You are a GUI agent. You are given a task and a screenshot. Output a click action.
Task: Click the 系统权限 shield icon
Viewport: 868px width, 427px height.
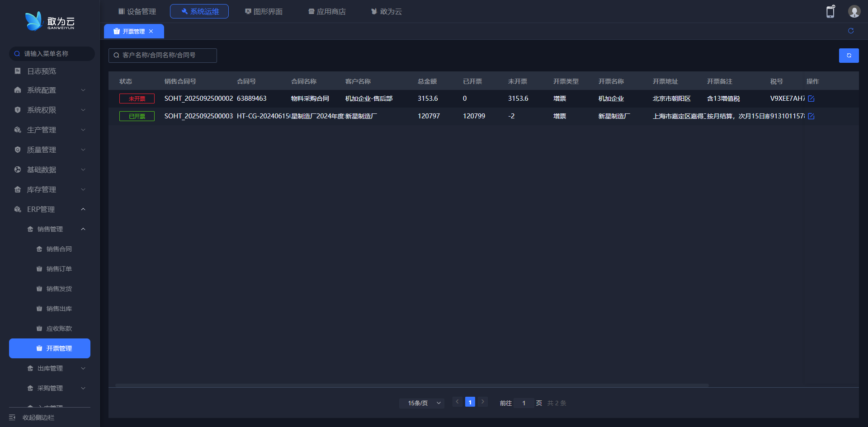point(18,110)
